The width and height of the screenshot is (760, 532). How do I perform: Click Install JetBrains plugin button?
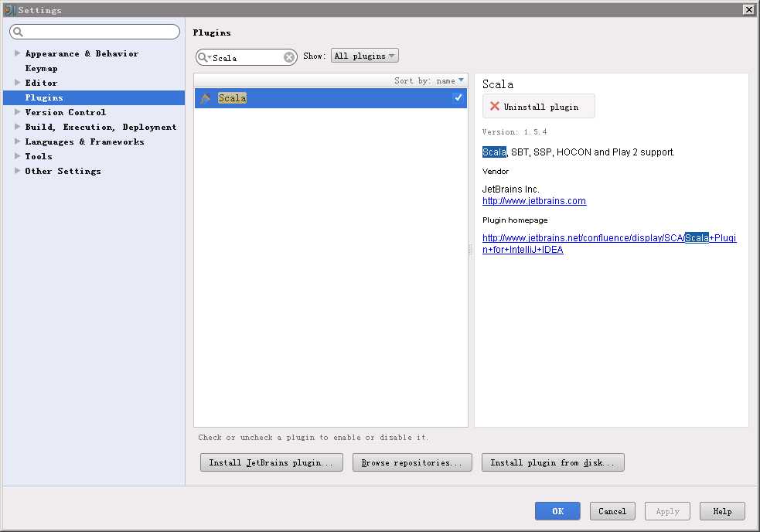(x=271, y=462)
